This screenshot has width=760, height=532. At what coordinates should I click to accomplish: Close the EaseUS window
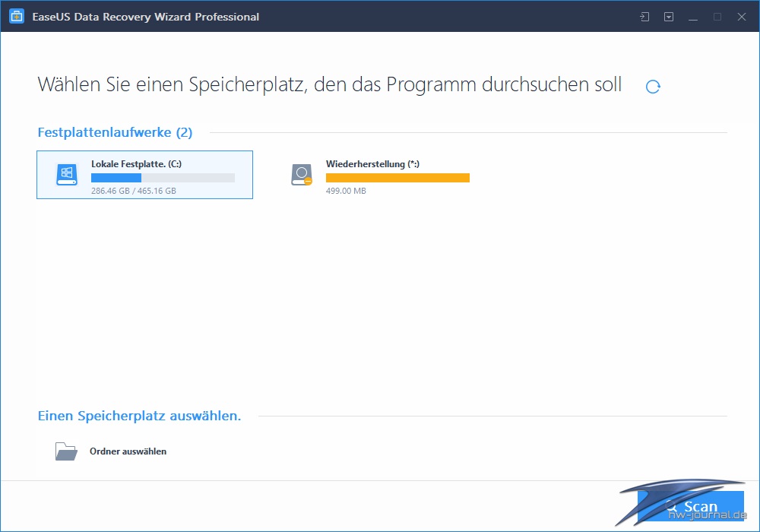pos(742,17)
